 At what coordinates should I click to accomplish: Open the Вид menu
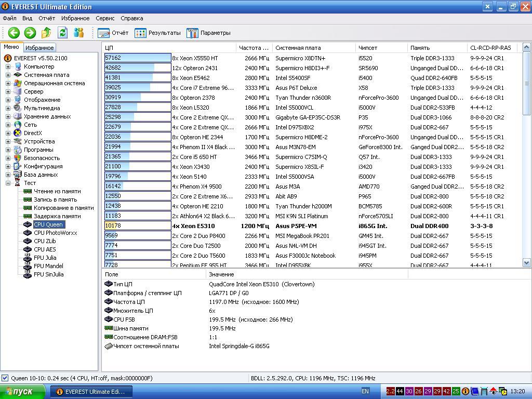coord(27,18)
